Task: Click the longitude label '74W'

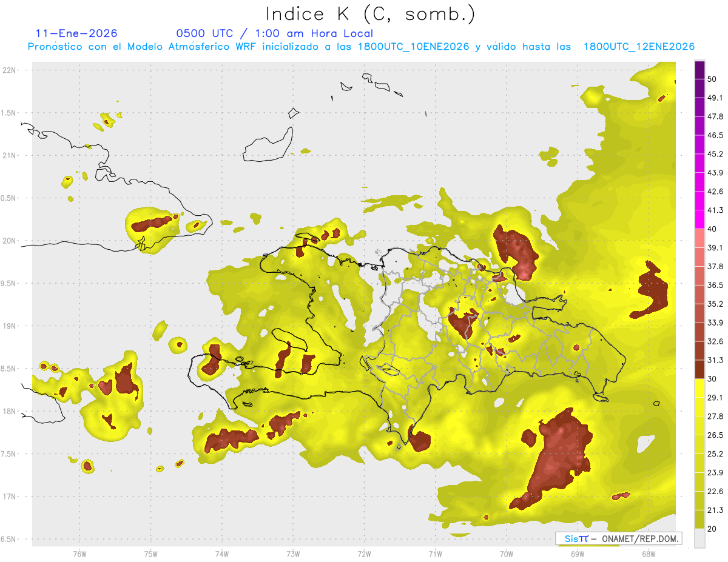Action: click(222, 554)
